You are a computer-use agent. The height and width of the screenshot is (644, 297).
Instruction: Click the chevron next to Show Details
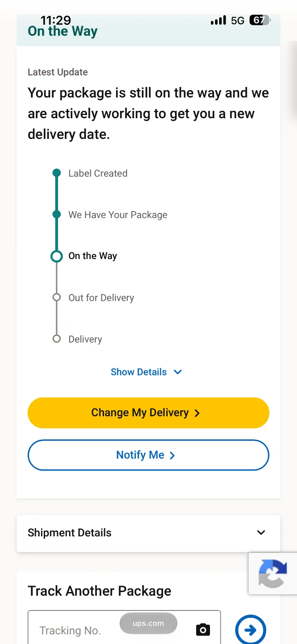tap(178, 372)
